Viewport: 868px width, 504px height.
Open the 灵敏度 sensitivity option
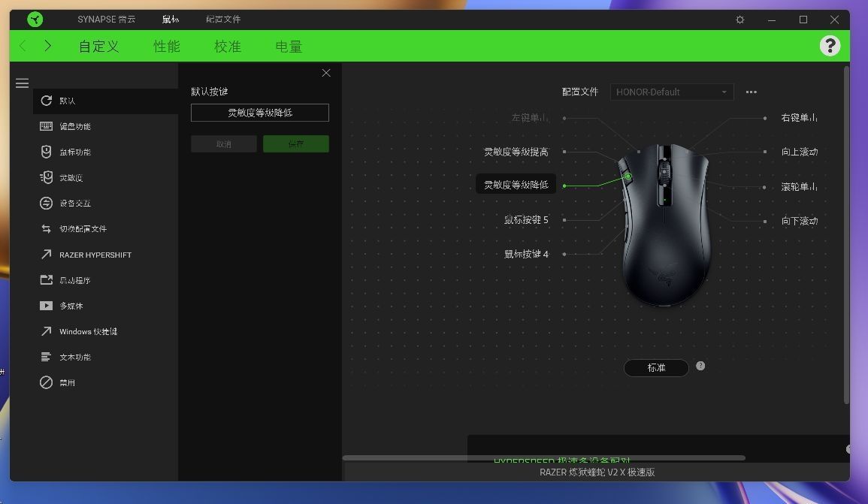(x=71, y=178)
